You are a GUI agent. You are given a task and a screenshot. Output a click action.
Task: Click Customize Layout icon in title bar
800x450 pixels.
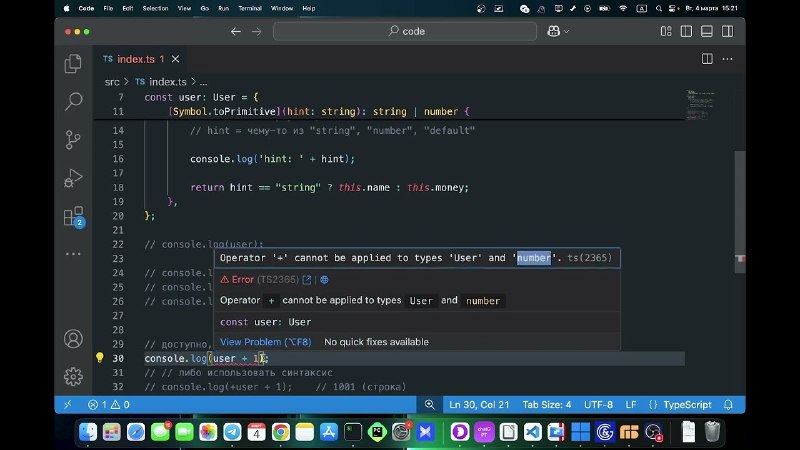coord(666,32)
